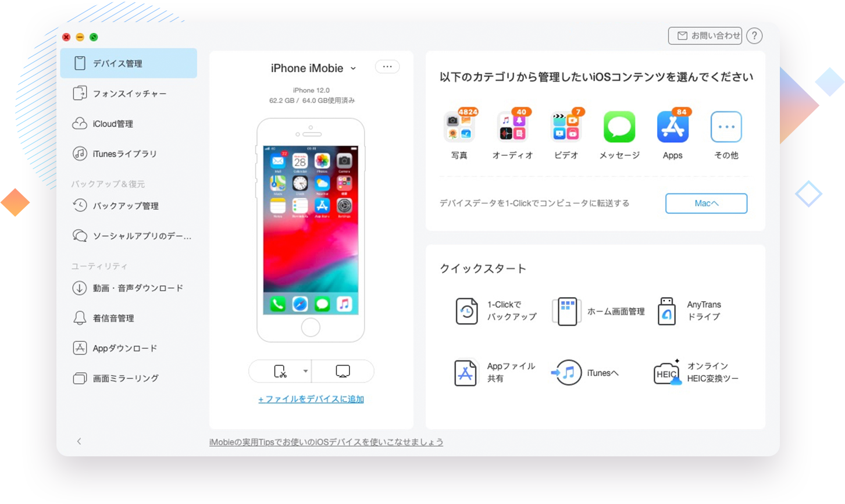Open the dropdown arrow beside screenshot icon
Image resolution: width=845 pixels, height=504 pixels.
(x=305, y=371)
